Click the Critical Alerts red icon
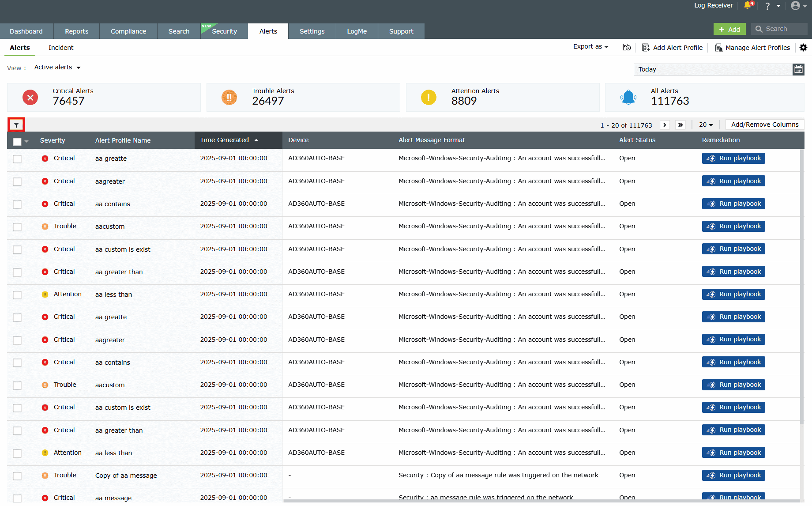Viewport: 812px width, 506px height. (x=30, y=97)
